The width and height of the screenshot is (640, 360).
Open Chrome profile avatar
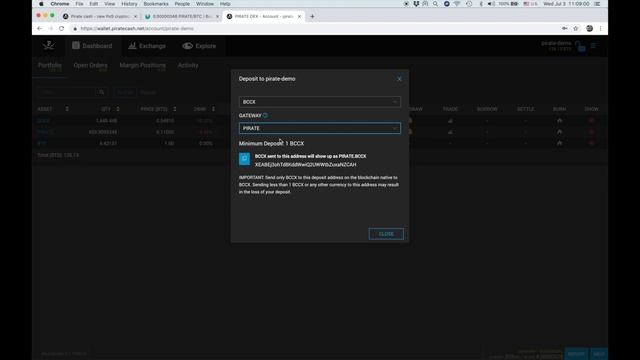[589, 29]
